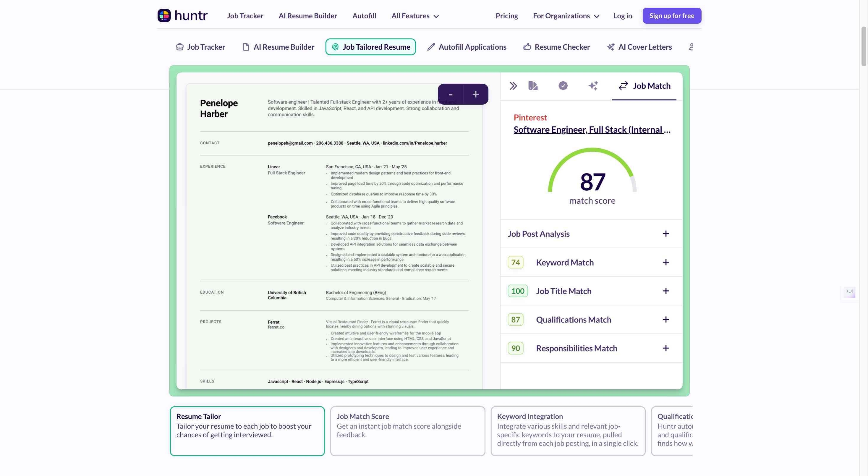The height and width of the screenshot is (476, 868).
Task: Click the sparkle icon by AI Cover Letters
Action: pos(610,47)
